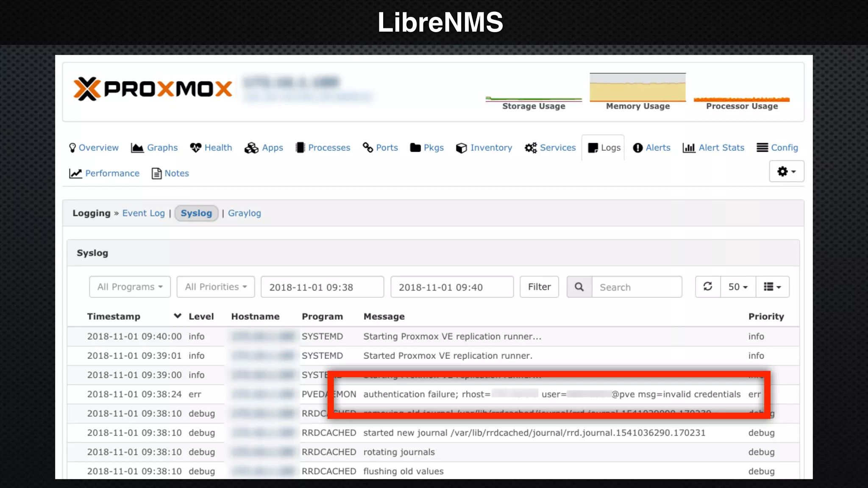Click the Health heartbeat icon
The image size is (868, 488).
[195, 147]
